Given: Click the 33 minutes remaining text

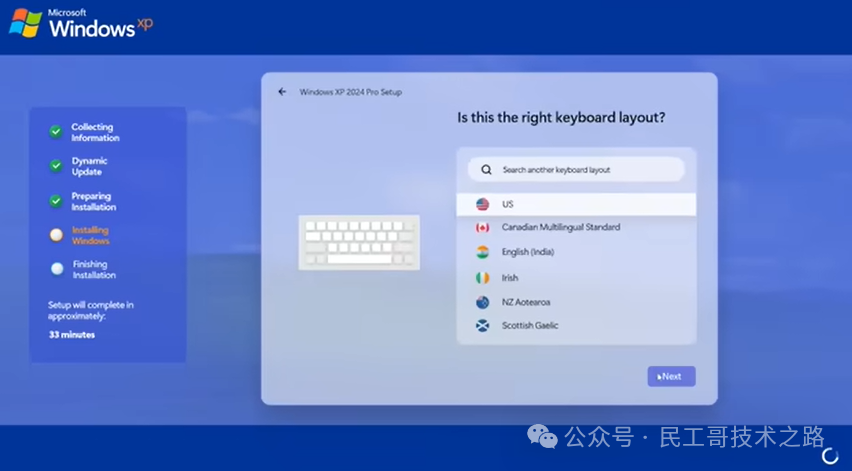Looking at the screenshot, I should 72,335.
